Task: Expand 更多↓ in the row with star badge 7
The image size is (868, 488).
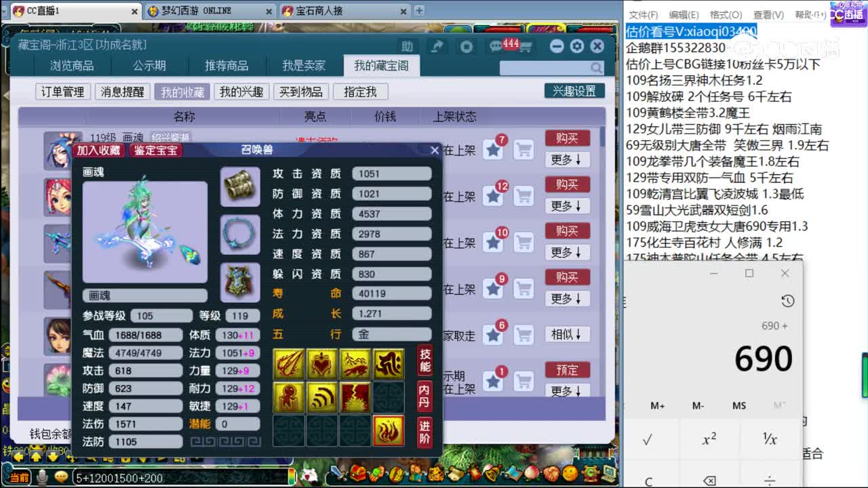Action: point(567,160)
